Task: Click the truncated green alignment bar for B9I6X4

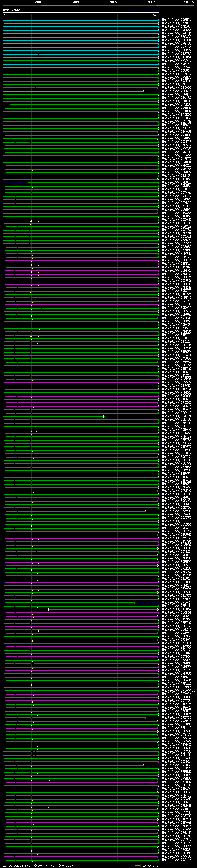Action: (x=70, y=603)
